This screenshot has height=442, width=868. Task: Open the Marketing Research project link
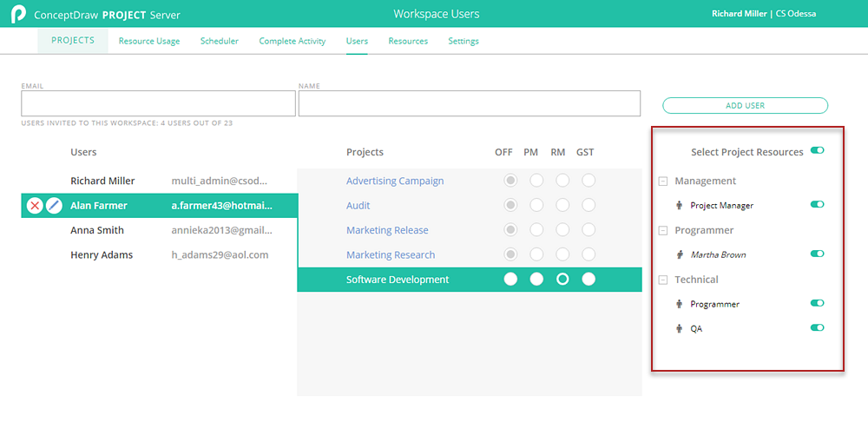point(391,254)
